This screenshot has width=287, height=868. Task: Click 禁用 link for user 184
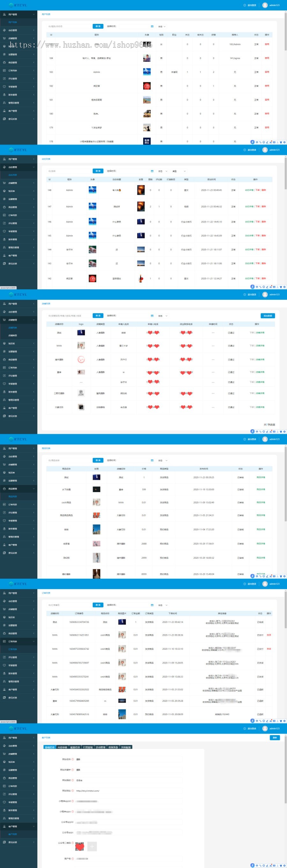(267, 58)
